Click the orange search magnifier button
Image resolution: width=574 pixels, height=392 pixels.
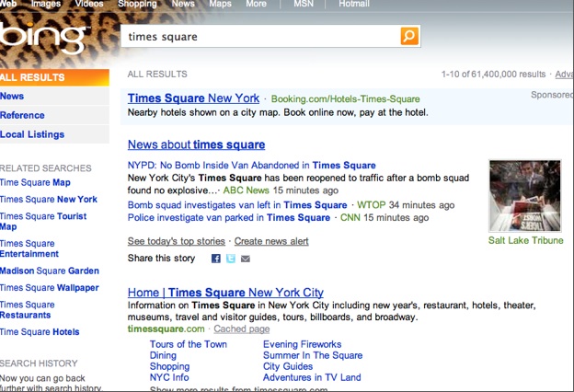pos(409,37)
